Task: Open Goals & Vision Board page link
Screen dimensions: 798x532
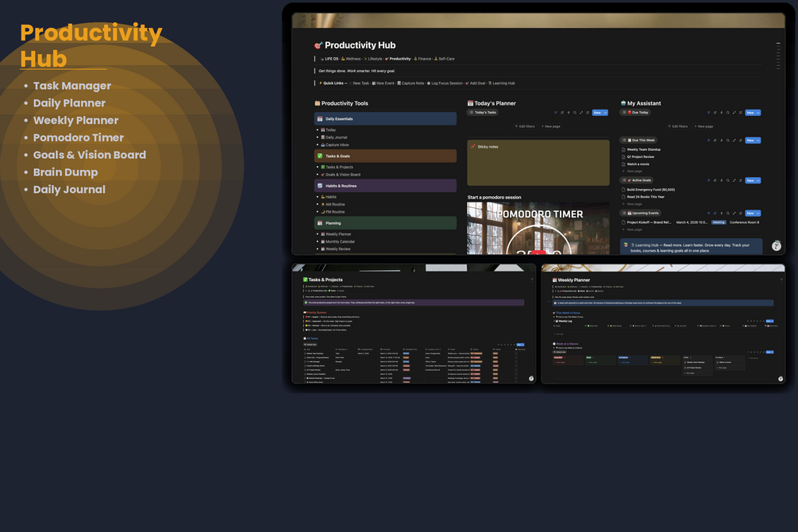Action: [x=341, y=175]
